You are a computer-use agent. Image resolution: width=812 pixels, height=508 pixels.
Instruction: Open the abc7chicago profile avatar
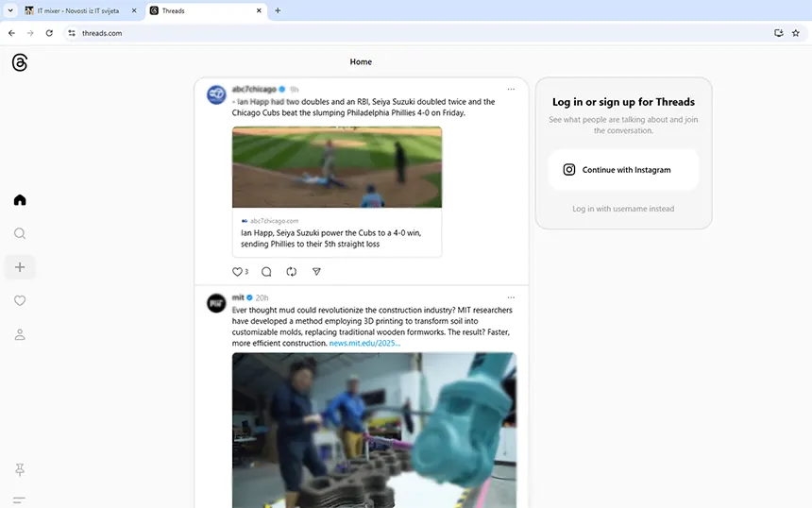click(216, 94)
